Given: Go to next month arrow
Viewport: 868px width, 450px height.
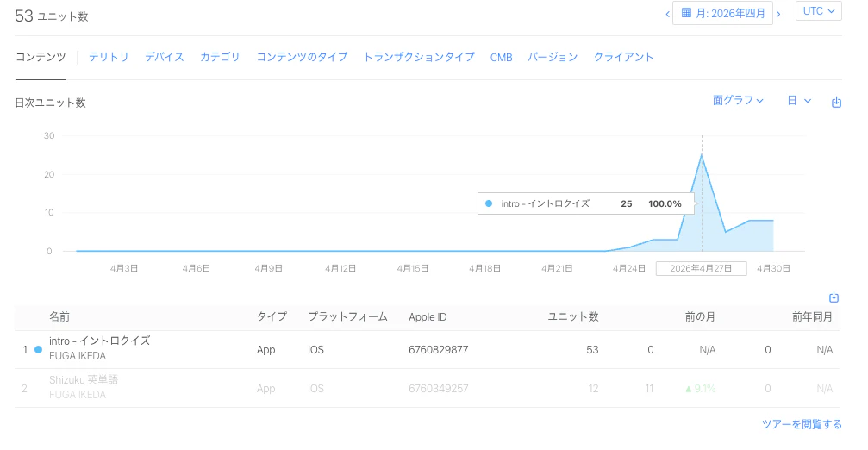Looking at the screenshot, I should (x=778, y=15).
